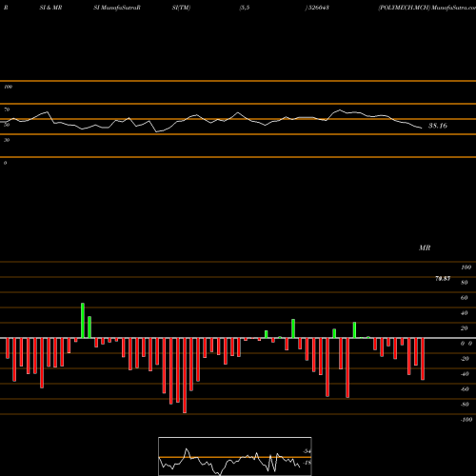Click the MR axis label -100
This screenshot has width=476, height=476.
(x=466, y=420)
